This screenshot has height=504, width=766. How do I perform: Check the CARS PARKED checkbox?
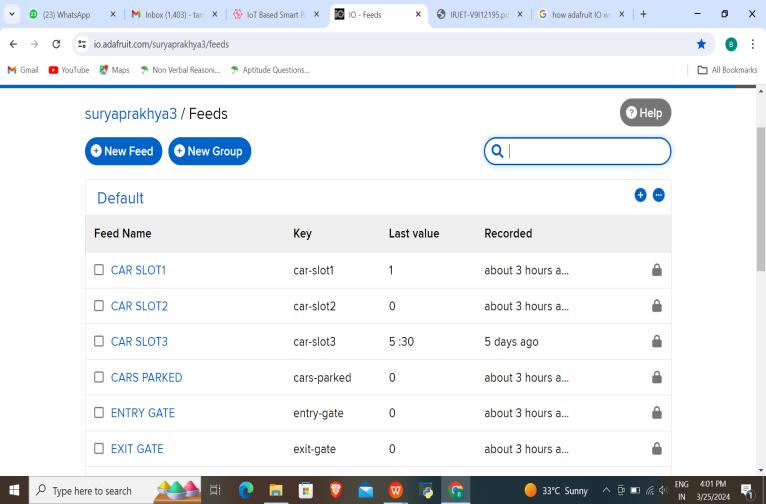click(99, 377)
